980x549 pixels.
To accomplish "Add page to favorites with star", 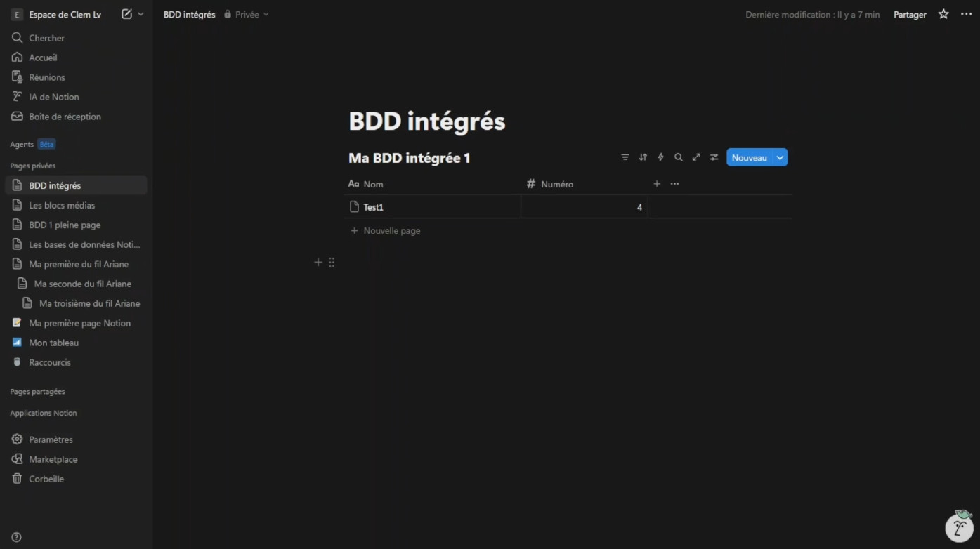I will (943, 14).
